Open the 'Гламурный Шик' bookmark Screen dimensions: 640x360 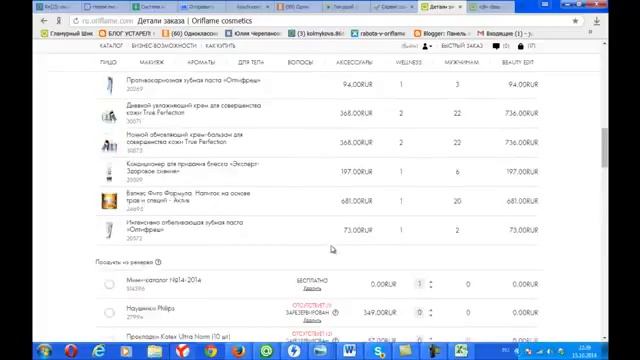pos(67,33)
